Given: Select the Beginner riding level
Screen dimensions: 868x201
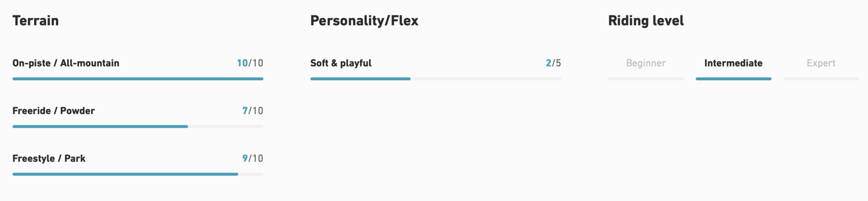Looking at the screenshot, I should 646,63.
